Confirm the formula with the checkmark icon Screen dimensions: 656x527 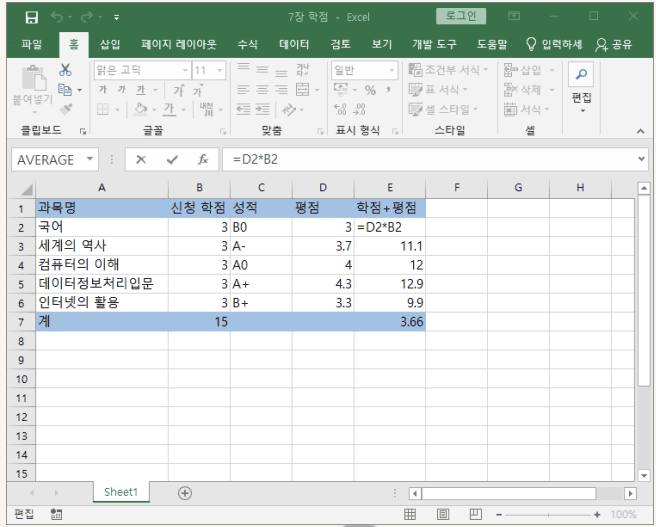[x=172, y=159]
